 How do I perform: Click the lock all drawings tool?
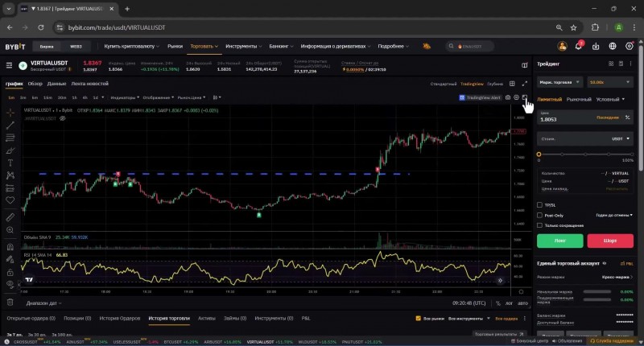tap(10, 272)
